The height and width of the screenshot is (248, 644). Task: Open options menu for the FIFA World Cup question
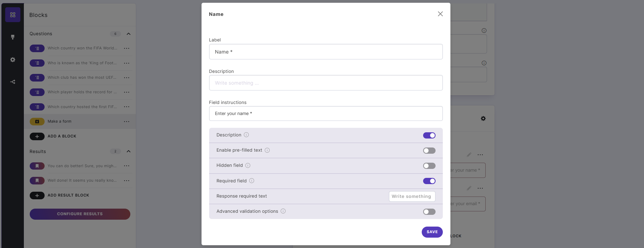point(127,48)
